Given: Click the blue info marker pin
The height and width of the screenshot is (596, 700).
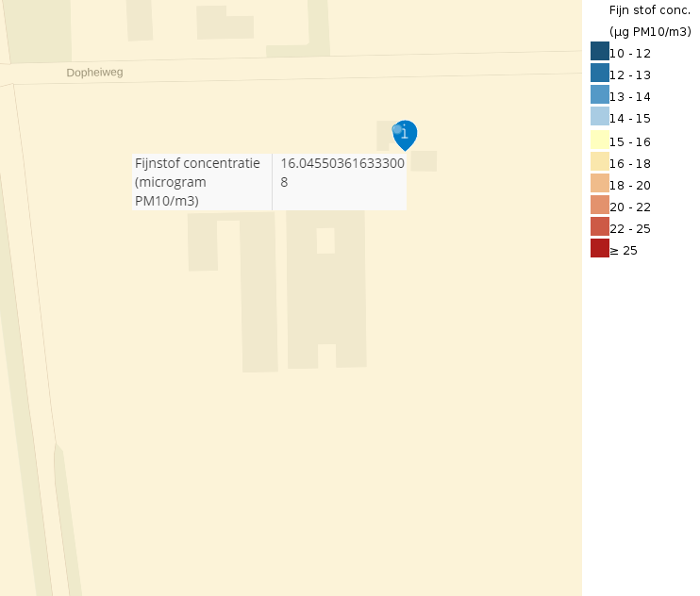Looking at the screenshot, I should click(405, 135).
